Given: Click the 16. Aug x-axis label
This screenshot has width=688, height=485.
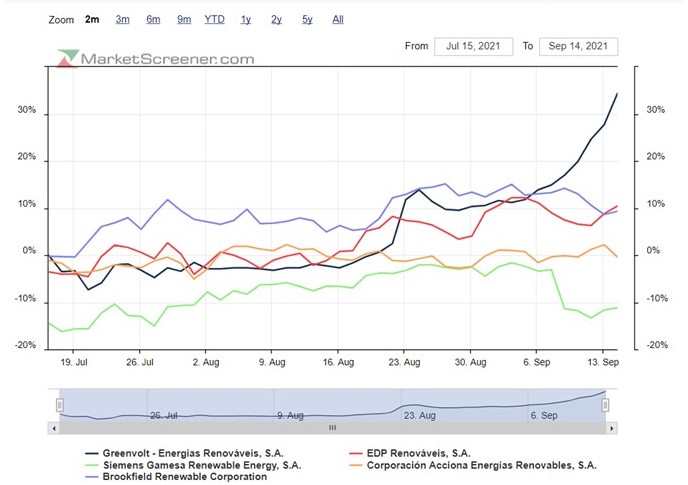Looking at the screenshot, I should [338, 363].
